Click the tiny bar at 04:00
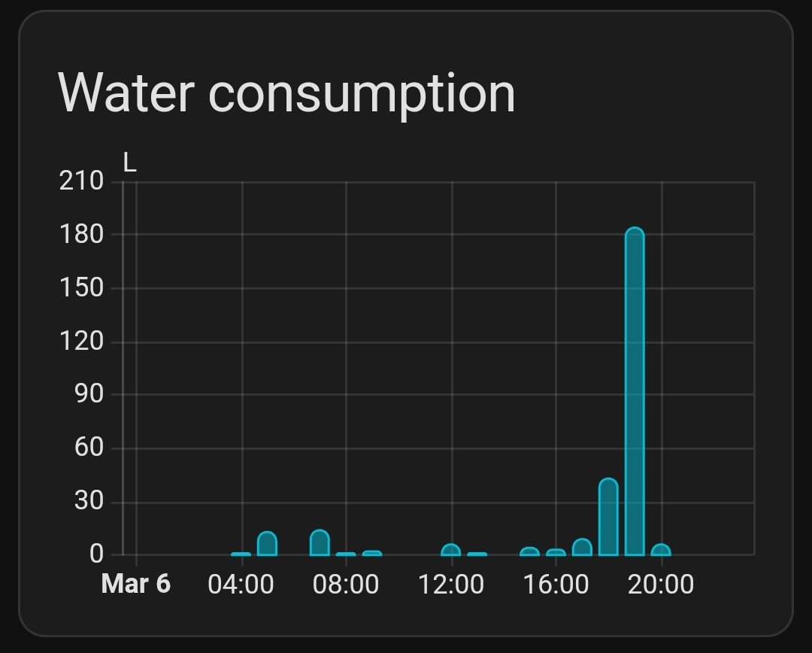This screenshot has height=653, width=812. tap(241, 554)
